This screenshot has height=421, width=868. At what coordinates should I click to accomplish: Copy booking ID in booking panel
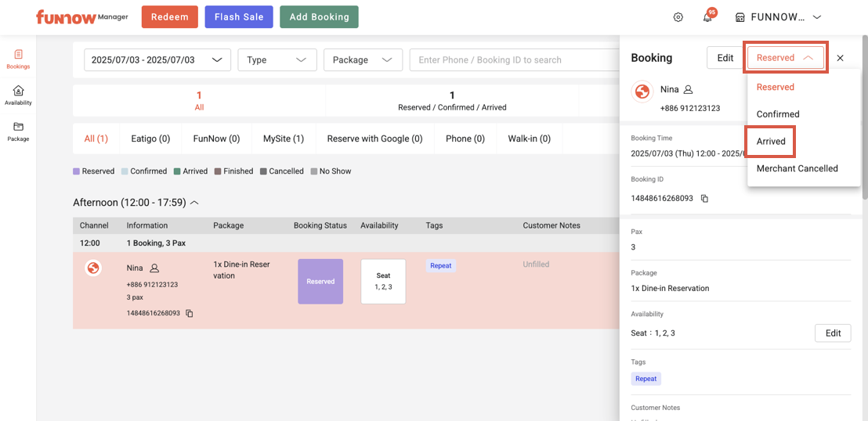tap(704, 199)
